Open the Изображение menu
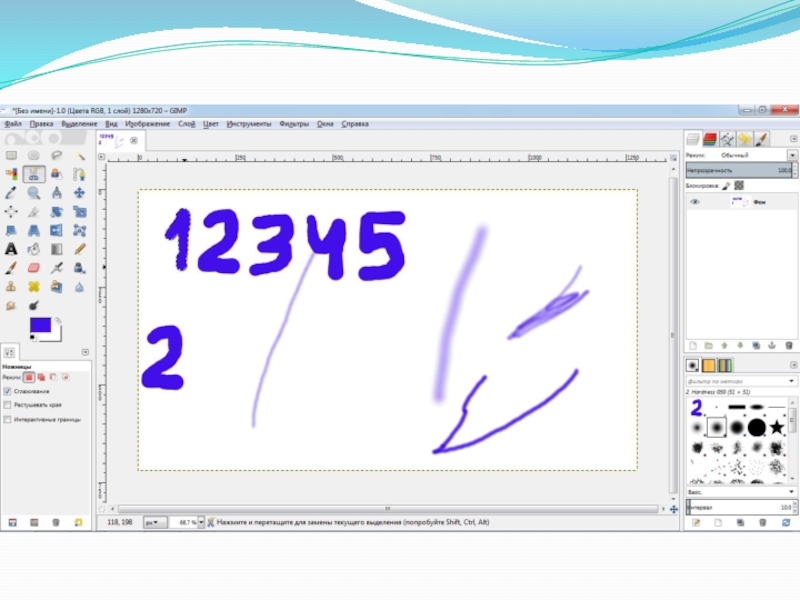 147,124
